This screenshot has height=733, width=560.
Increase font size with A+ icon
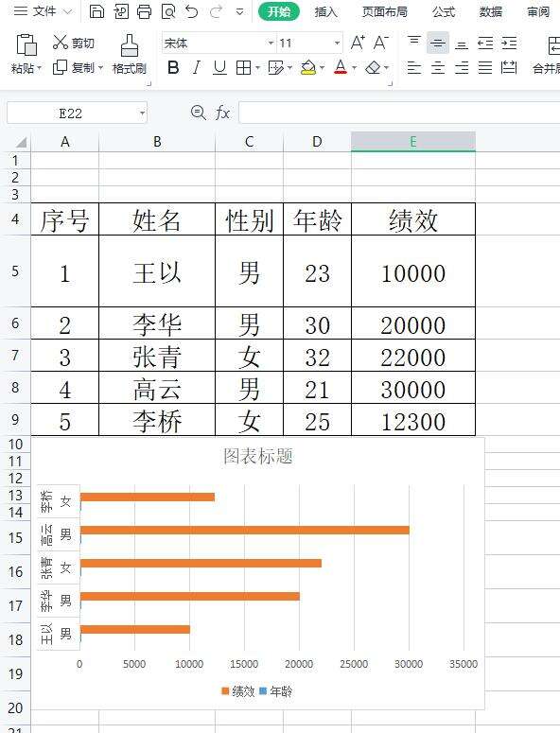(x=358, y=43)
